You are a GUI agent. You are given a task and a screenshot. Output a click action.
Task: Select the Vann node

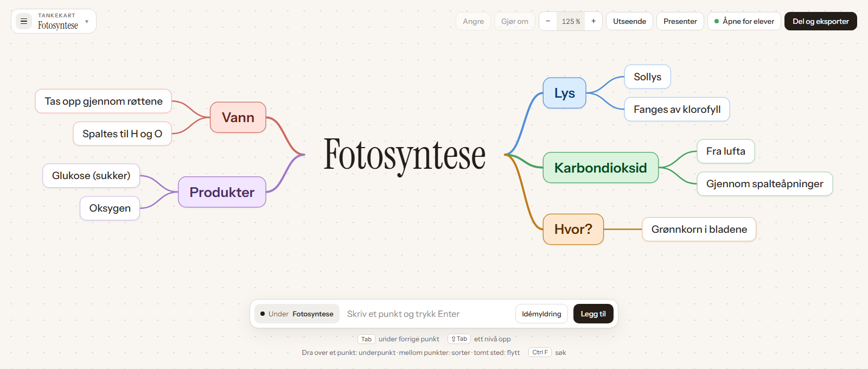(238, 117)
